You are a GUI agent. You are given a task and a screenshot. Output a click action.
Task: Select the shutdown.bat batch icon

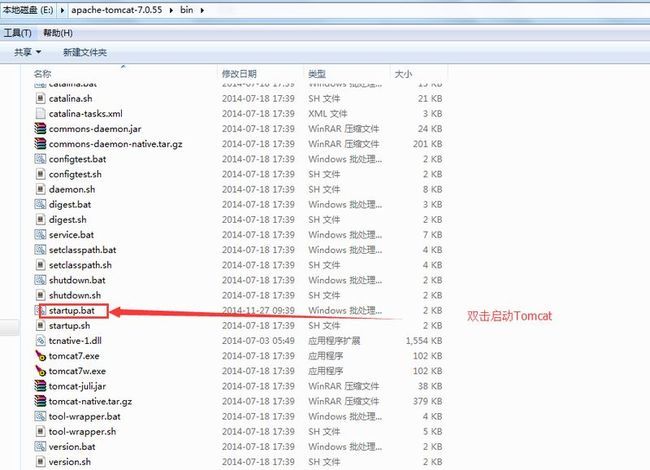40,280
